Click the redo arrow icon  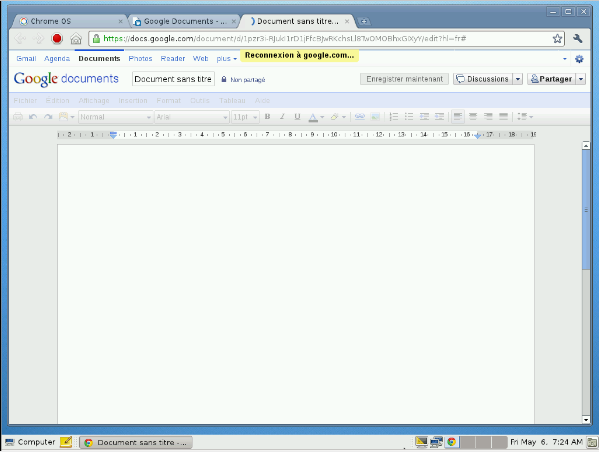click(48, 117)
